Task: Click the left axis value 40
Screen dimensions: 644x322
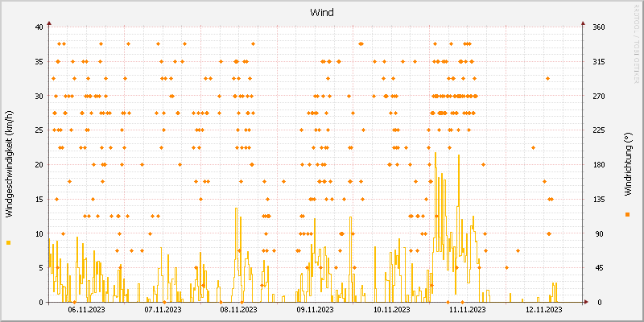Action: point(39,27)
